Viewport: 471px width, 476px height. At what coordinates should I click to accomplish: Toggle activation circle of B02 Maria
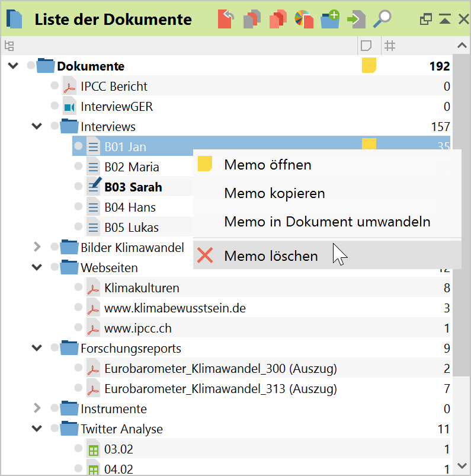79,166
